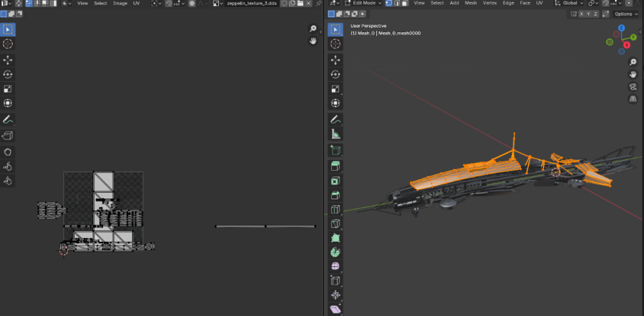
Task: Click the zoom magnifier in 3D viewport
Action: [x=633, y=62]
